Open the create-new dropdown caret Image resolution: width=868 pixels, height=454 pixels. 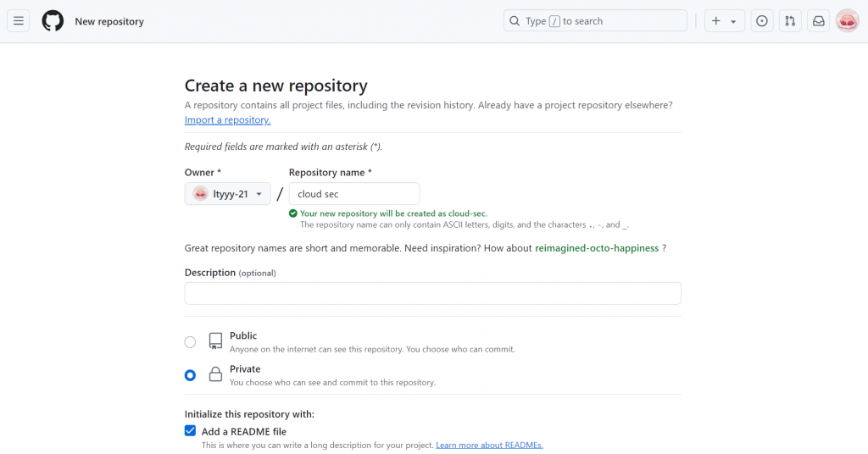(x=733, y=21)
